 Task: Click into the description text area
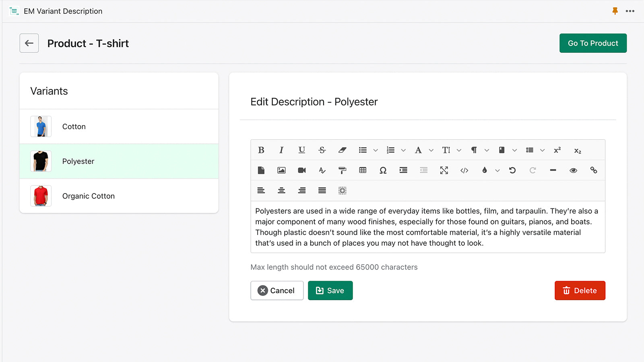[x=427, y=227]
